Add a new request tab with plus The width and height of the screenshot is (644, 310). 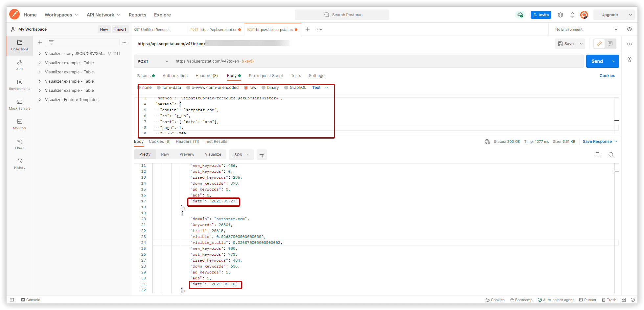(x=308, y=29)
